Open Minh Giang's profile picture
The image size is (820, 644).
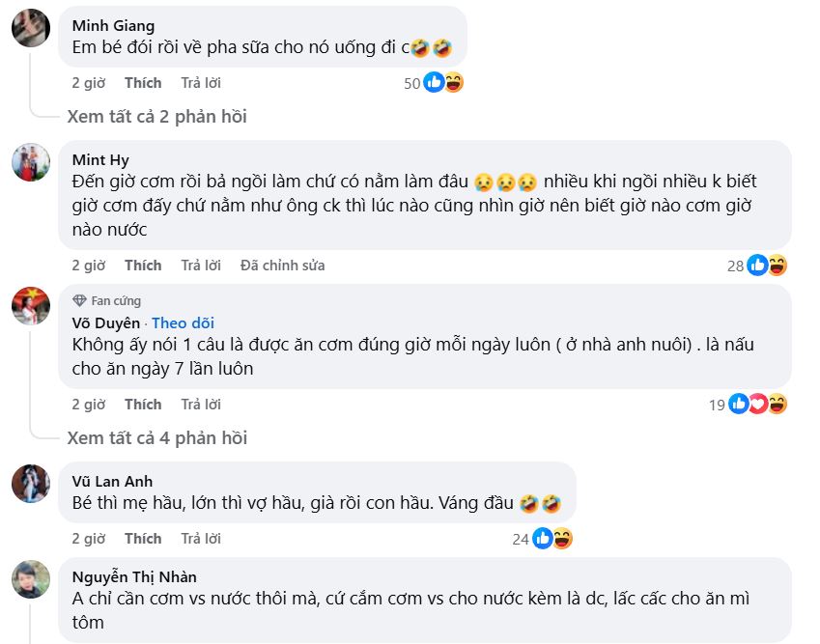(30, 27)
